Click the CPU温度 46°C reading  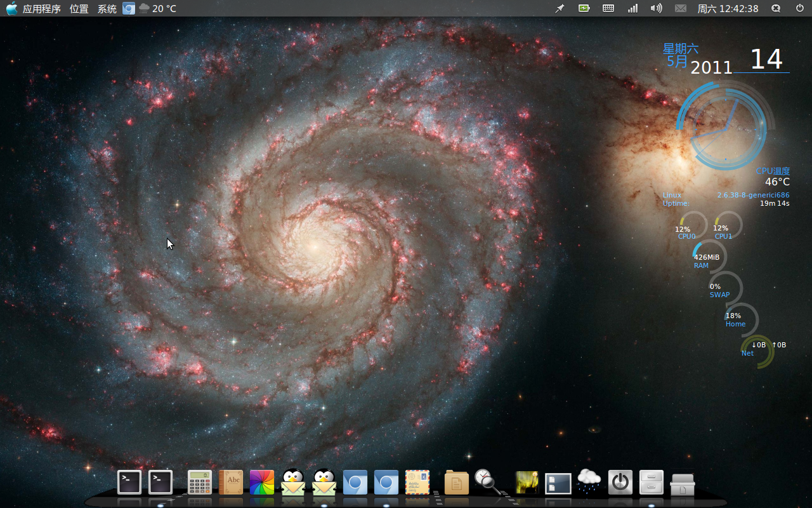tap(773, 177)
